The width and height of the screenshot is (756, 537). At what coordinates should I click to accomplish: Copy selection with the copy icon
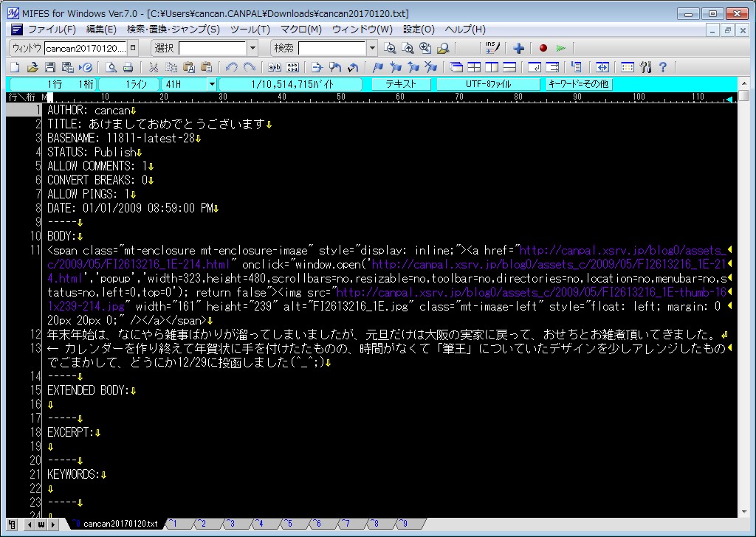click(x=171, y=67)
